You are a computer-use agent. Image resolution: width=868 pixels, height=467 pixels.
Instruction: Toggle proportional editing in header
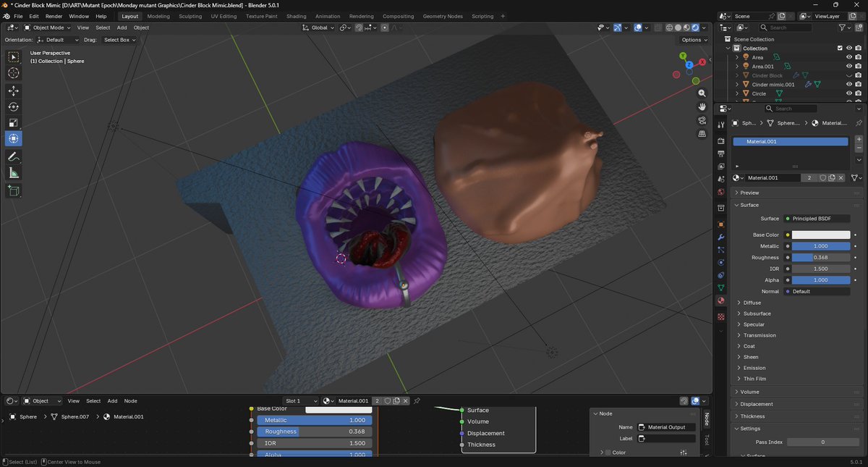(385, 28)
